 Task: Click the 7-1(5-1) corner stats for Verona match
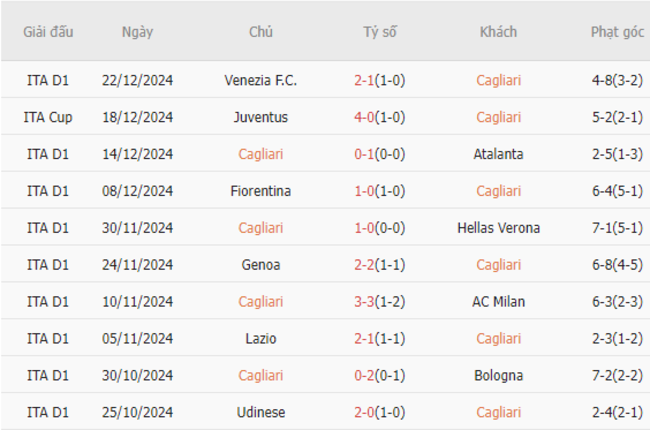tap(617, 228)
